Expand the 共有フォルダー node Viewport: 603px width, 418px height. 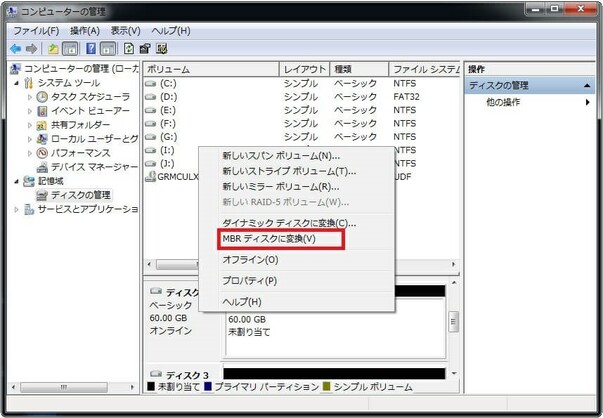30,125
